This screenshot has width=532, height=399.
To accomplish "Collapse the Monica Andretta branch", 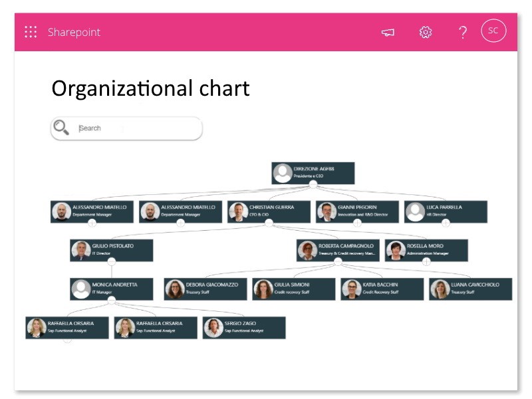I will point(110,299).
